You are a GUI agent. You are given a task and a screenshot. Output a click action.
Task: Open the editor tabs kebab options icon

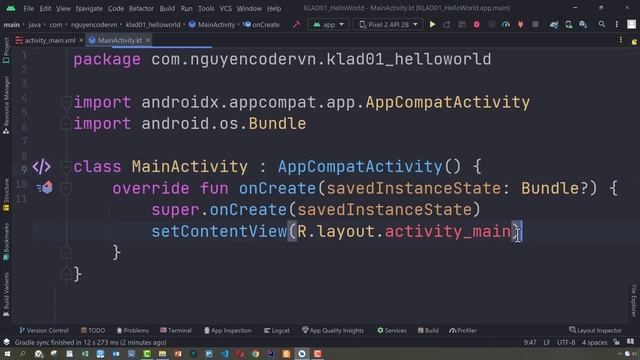pyautogui.click(x=621, y=40)
